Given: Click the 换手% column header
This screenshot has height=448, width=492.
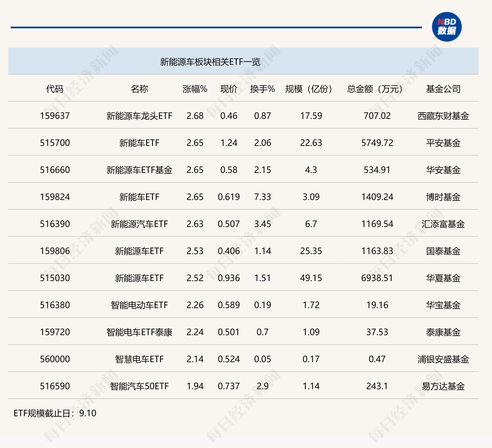Looking at the screenshot, I should pos(262,89).
